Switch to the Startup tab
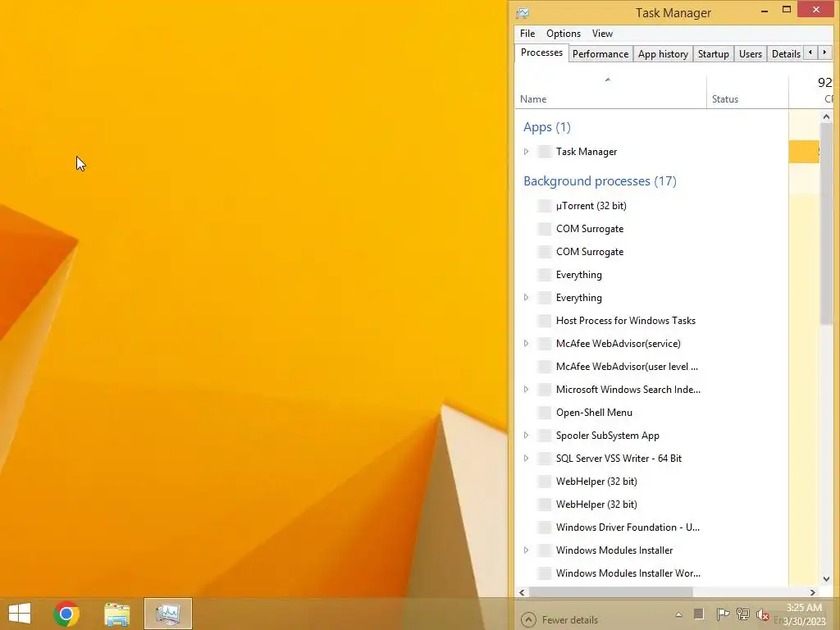Screen dimensions: 840x630 coord(713,54)
